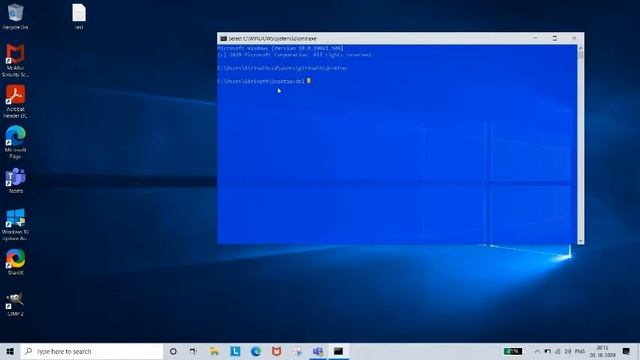This screenshot has height=360, width=640.
Task: Click the Windows Start button
Action: click(x=10, y=351)
